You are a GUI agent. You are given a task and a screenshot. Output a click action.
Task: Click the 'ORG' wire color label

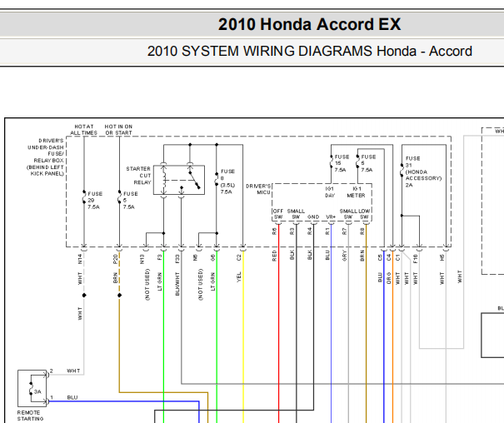tap(388, 277)
